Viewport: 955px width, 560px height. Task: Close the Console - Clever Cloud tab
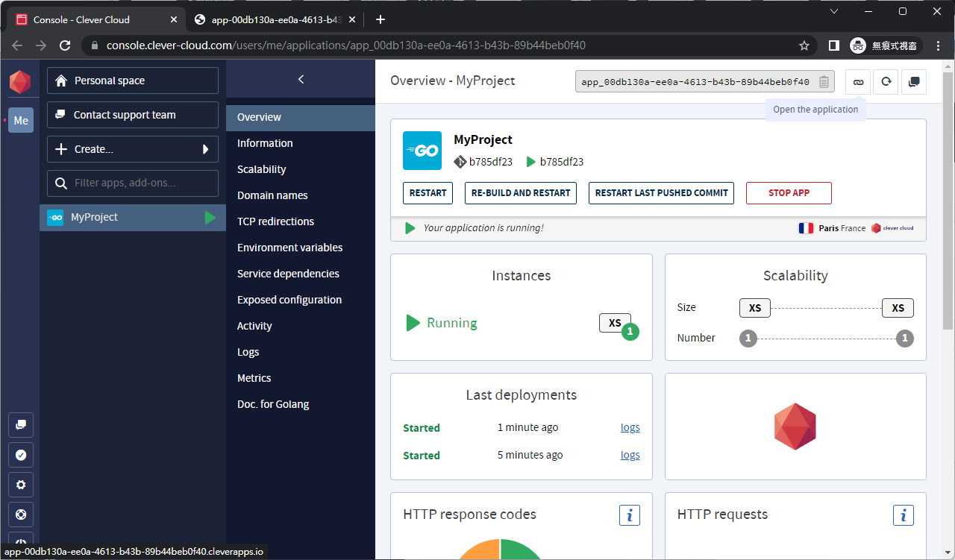tap(174, 19)
